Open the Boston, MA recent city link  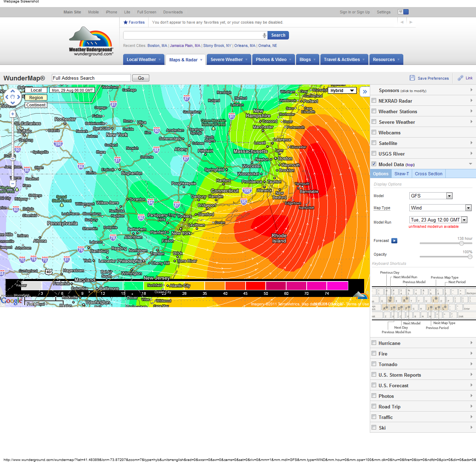(x=157, y=45)
